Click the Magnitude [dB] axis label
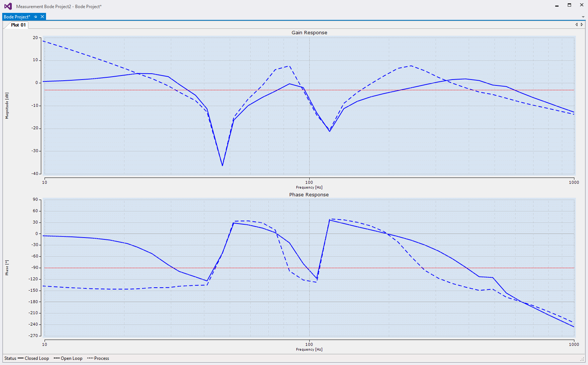Image resolution: width=588 pixels, height=365 pixels. coord(7,106)
